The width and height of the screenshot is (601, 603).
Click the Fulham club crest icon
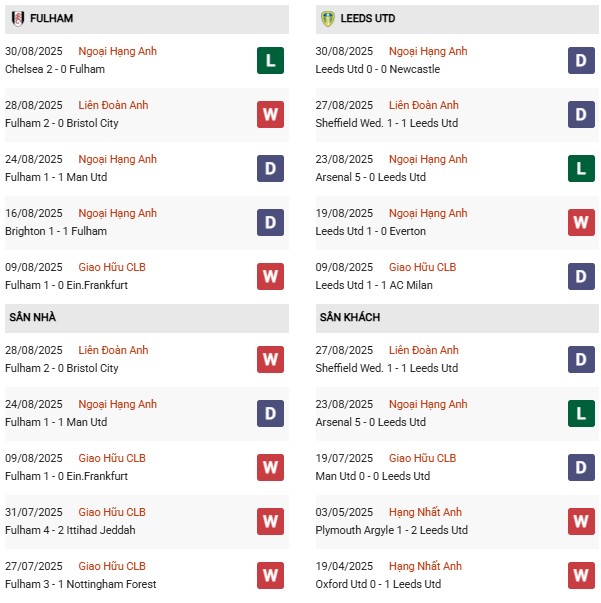(18, 18)
